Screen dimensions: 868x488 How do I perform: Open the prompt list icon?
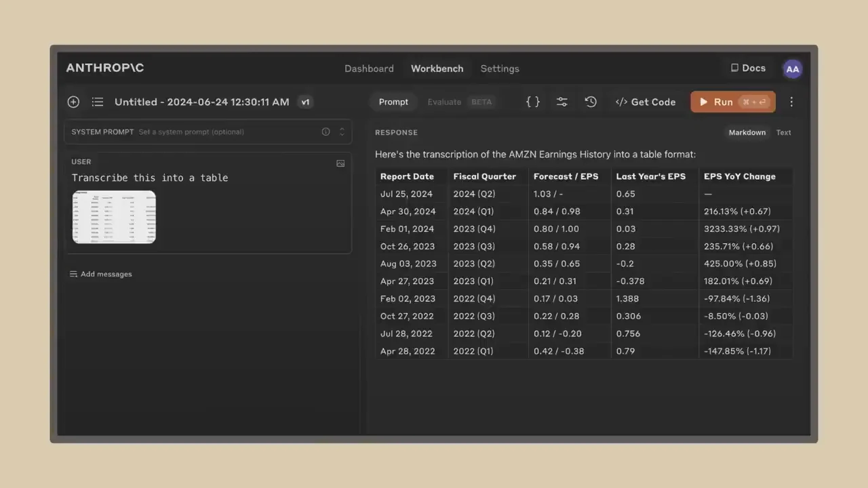98,102
